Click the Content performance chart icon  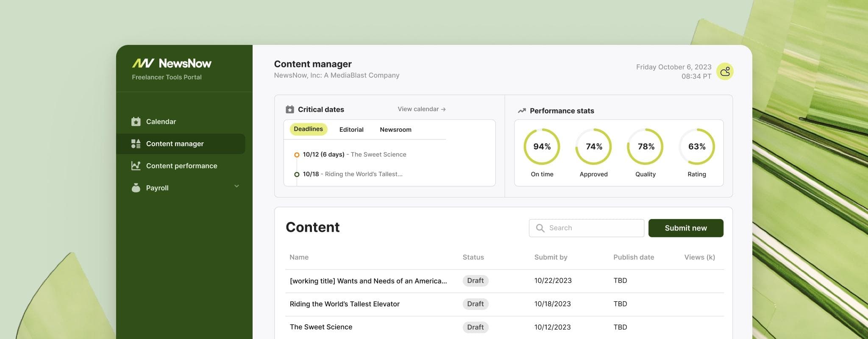[x=136, y=166]
